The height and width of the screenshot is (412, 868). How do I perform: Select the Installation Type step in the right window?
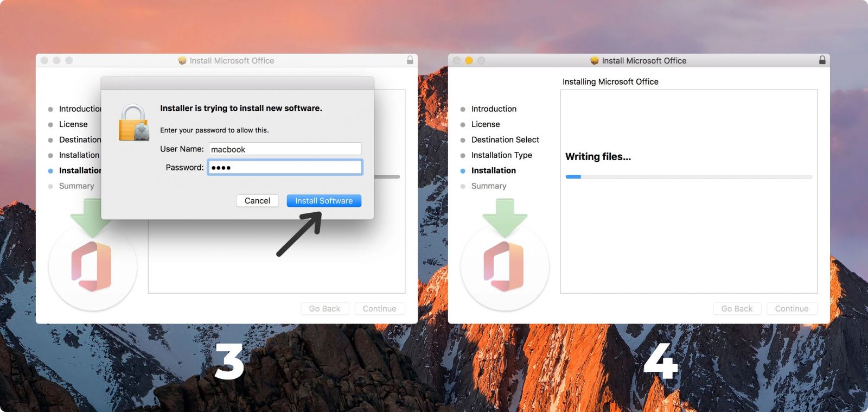[x=502, y=155]
